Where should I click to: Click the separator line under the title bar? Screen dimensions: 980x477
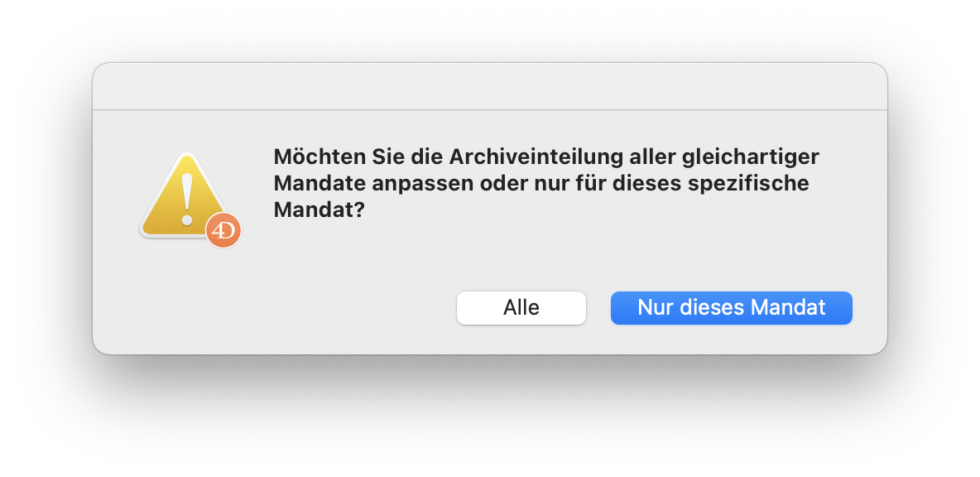(x=490, y=110)
